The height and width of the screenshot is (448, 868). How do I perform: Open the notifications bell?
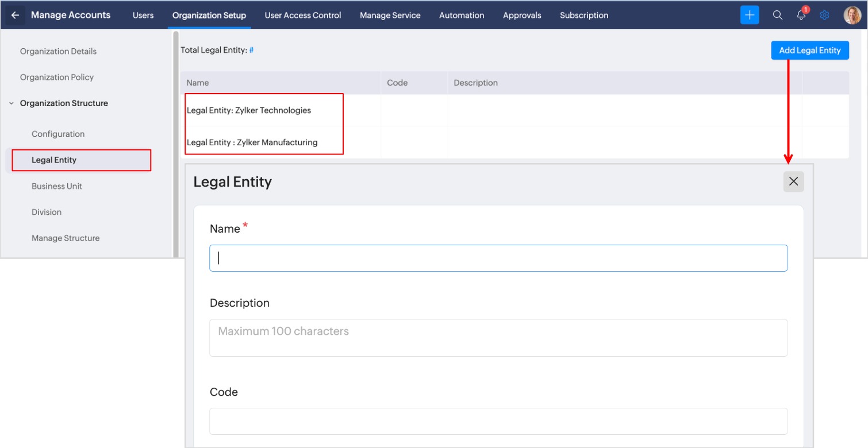(x=801, y=16)
